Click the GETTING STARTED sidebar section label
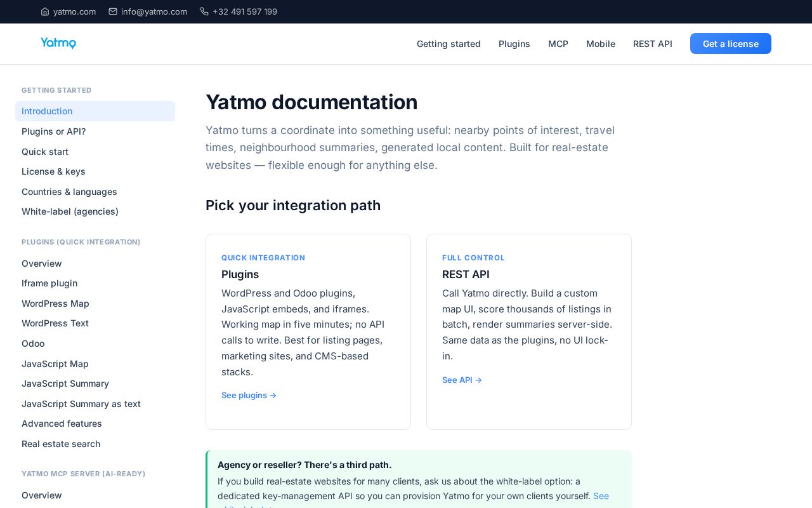Image resolution: width=812 pixels, height=508 pixels. tap(56, 90)
